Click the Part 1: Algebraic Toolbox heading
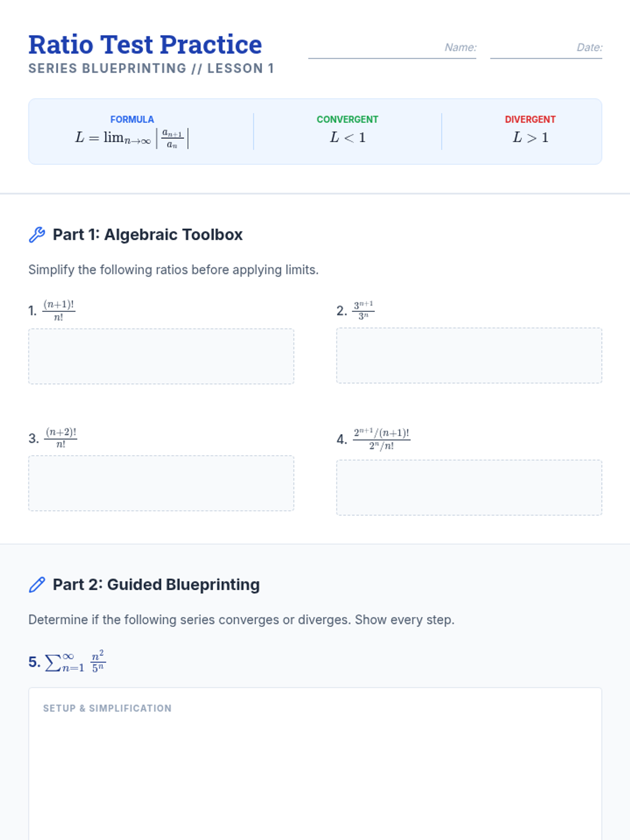630x840 pixels. (x=148, y=235)
